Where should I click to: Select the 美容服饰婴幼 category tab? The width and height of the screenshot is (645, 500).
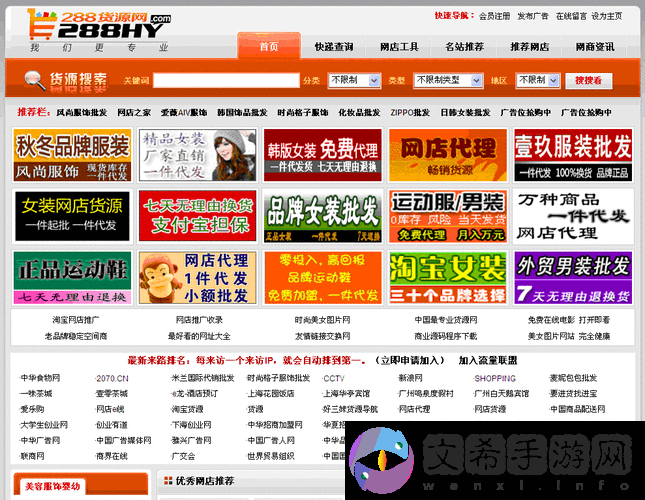click(x=53, y=487)
